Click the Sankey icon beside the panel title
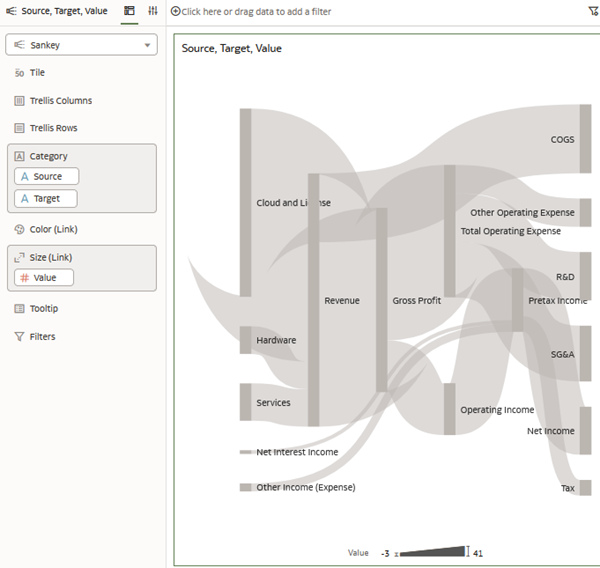The height and width of the screenshot is (568, 600). (11, 11)
